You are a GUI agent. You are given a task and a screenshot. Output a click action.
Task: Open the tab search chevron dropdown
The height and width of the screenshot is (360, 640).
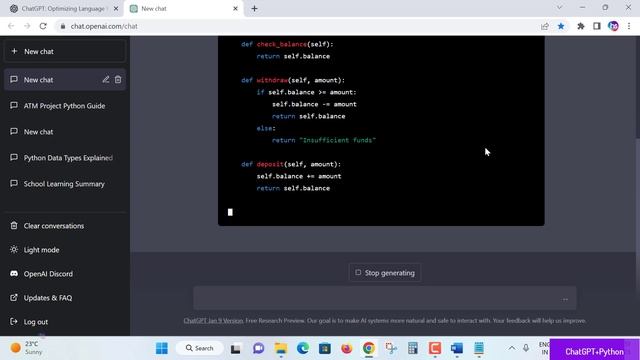[x=560, y=7]
